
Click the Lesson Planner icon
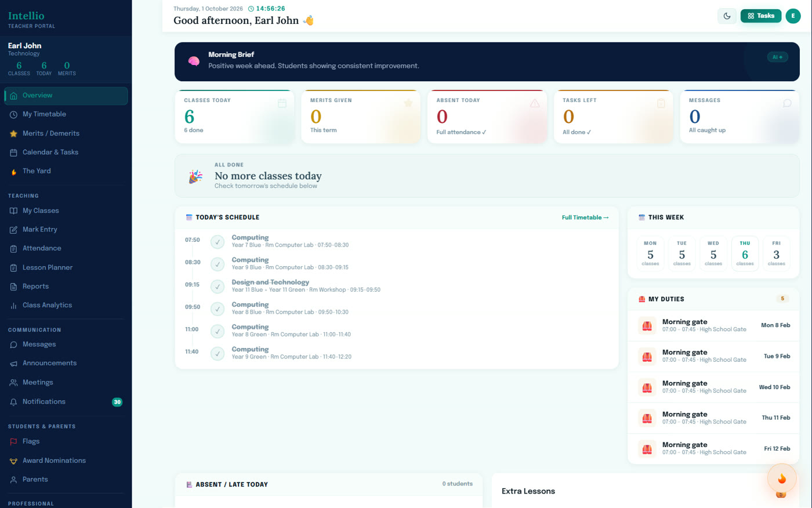(x=13, y=268)
